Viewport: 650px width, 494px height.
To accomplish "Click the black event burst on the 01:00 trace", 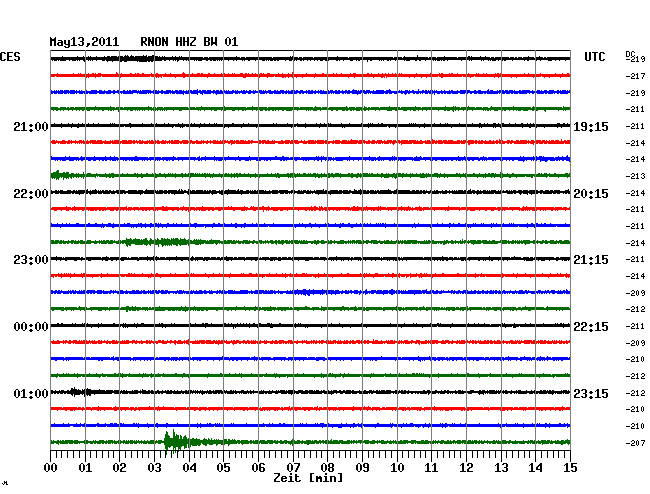I will click(81, 392).
